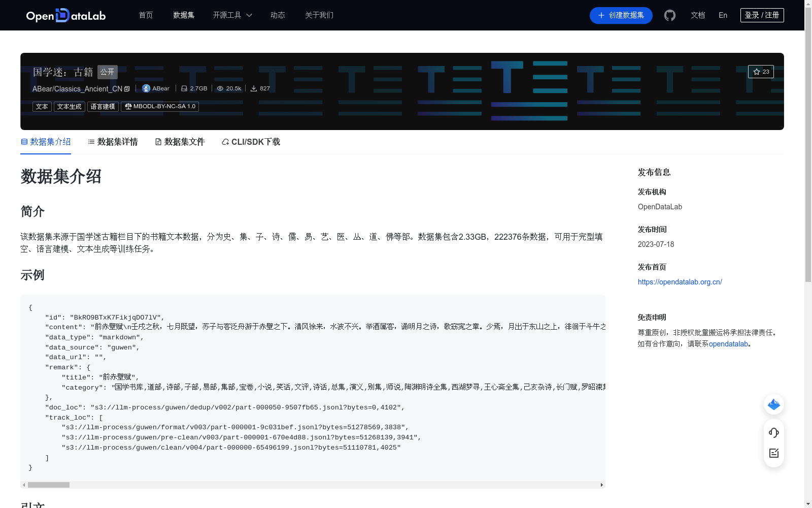The height and width of the screenshot is (508, 812).
Task: Click the 登录 / 注册 button
Action: click(762, 15)
